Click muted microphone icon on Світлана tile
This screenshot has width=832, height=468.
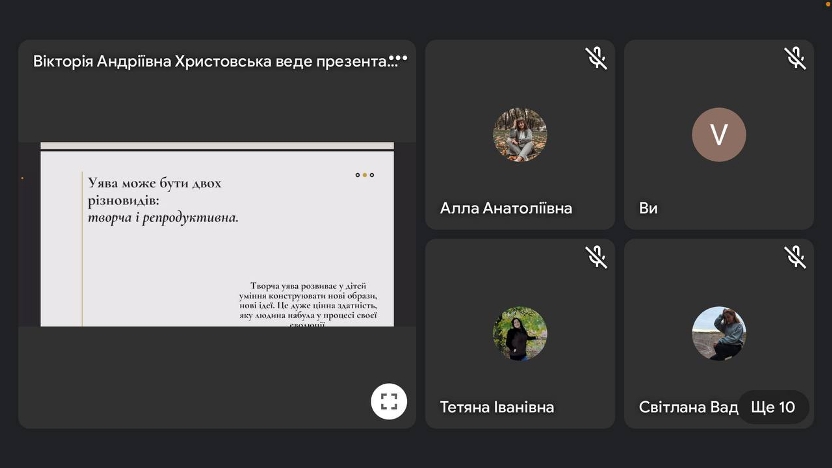[795, 257]
